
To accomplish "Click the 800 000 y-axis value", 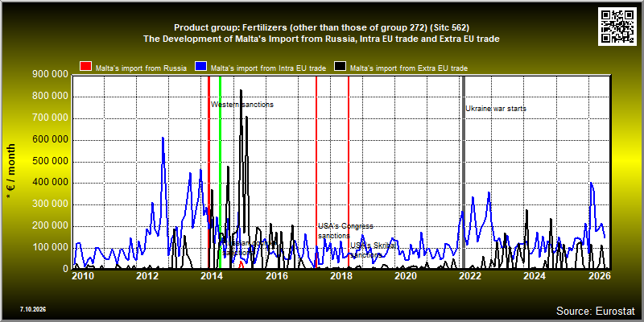I will (x=49, y=97).
